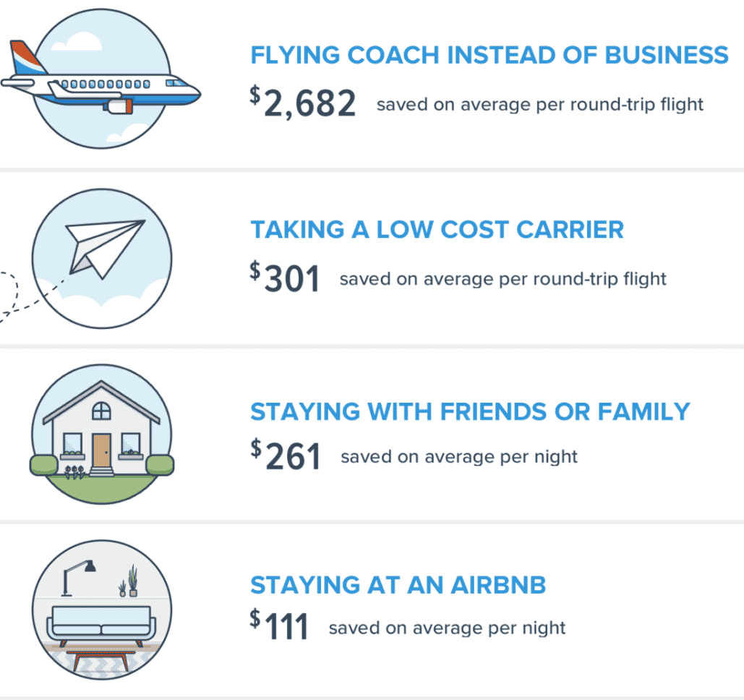
Task: Click the red and blue airplane tail
Action: pyautogui.click(x=27, y=59)
